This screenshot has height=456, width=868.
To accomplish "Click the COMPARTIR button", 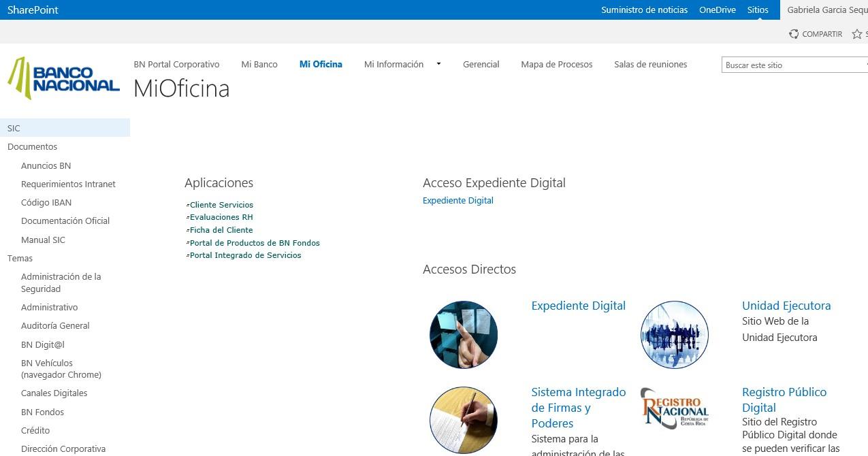I will click(816, 34).
